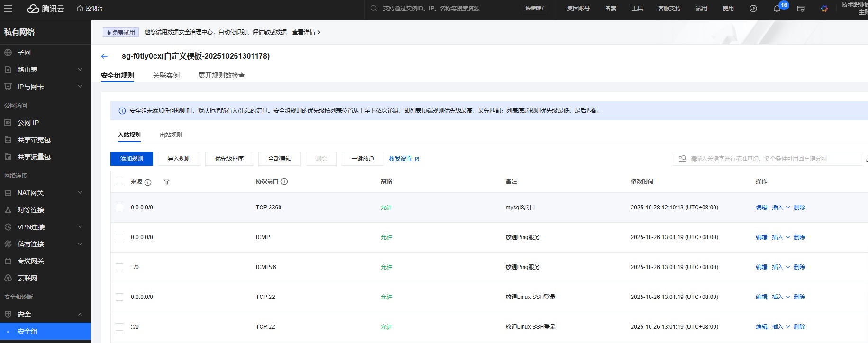Click the external link icon beside 教我设置

point(417,159)
